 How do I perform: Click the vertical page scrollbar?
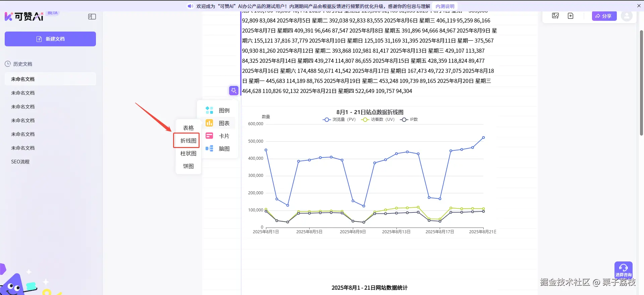(641, 83)
